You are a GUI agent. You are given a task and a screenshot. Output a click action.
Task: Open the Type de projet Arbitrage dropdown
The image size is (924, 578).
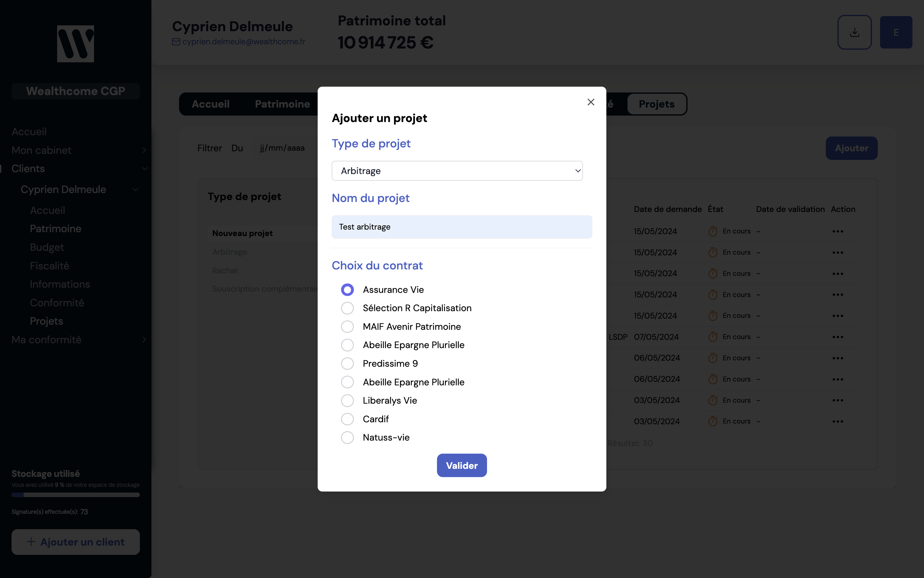(457, 171)
